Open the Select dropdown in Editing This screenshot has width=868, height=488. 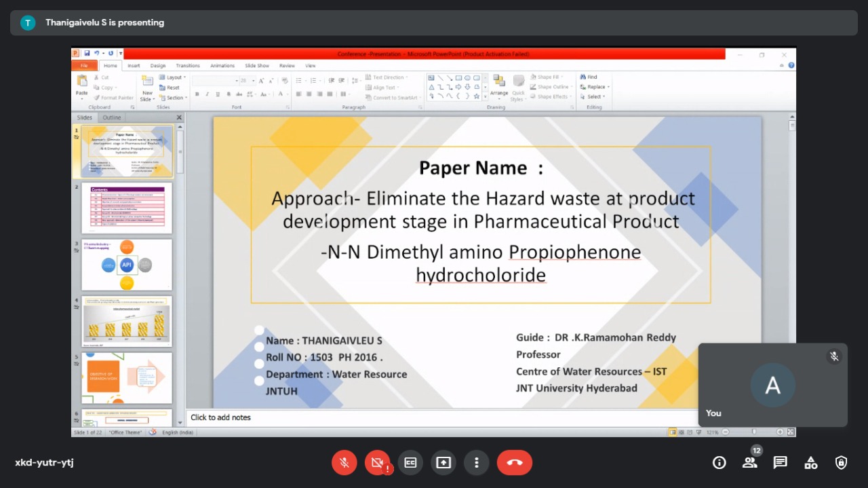(593, 96)
